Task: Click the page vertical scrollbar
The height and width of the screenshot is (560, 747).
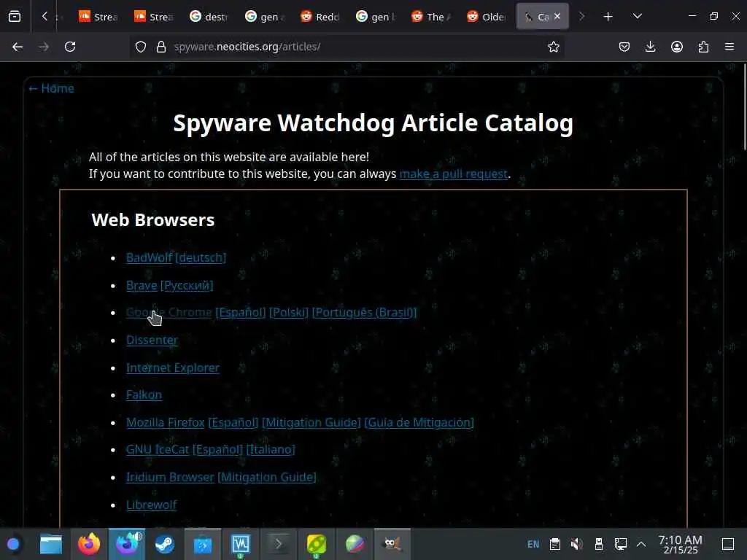Action: pyautogui.click(x=744, y=108)
